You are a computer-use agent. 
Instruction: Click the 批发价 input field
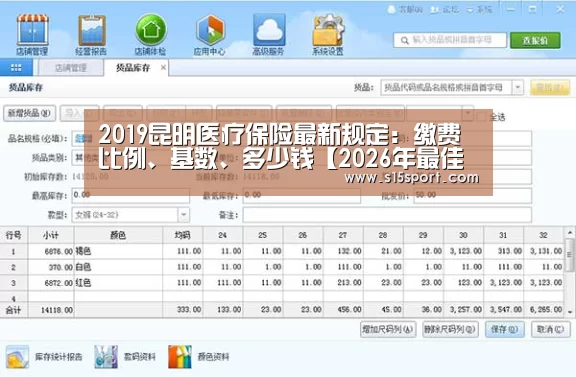(472, 195)
